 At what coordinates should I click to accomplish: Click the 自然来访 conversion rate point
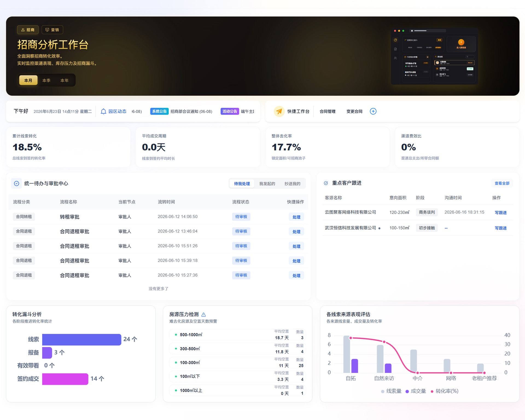coord(384,342)
